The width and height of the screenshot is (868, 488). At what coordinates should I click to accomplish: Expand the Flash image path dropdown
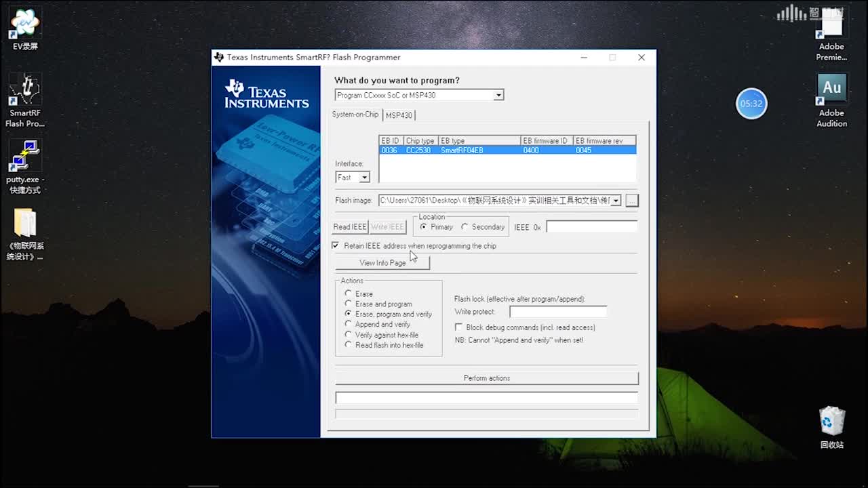[x=616, y=201]
